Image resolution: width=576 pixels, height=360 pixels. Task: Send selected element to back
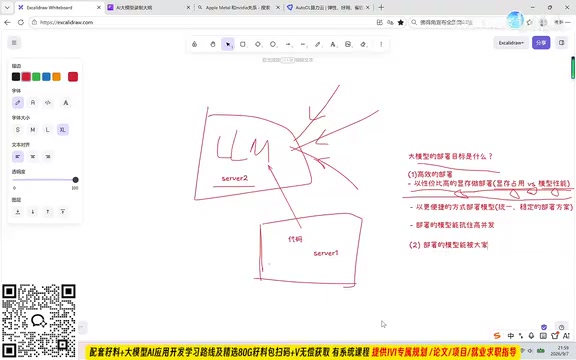tap(18, 212)
